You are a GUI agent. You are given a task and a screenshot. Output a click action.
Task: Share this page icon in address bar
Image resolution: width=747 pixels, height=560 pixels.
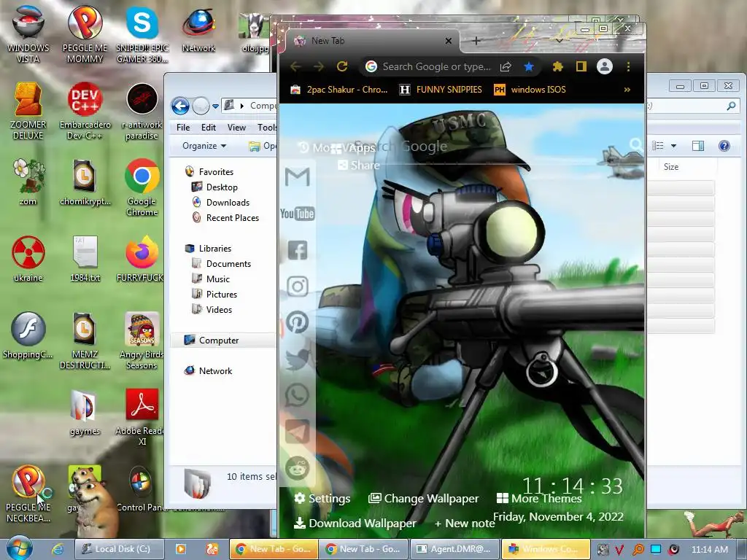[506, 66]
